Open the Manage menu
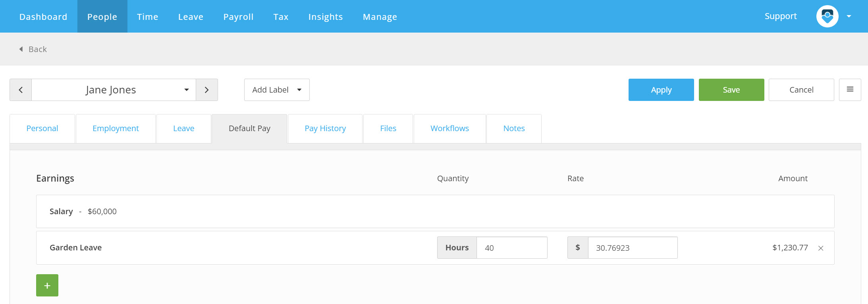Screen dimensions: 868x304 point(380,17)
